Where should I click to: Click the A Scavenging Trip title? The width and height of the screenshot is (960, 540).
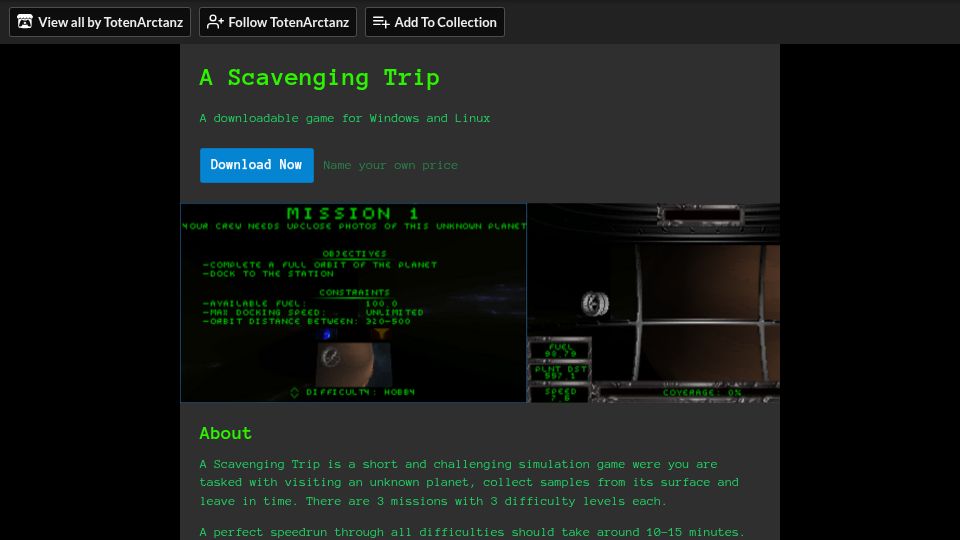tap(320, 78)
